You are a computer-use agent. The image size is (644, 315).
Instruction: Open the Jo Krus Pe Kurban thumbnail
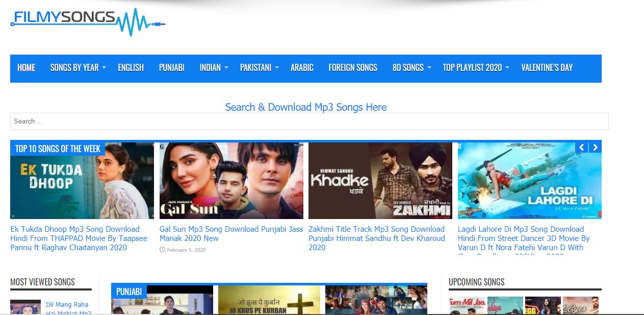pyautogui.click(x=269, y=300)
